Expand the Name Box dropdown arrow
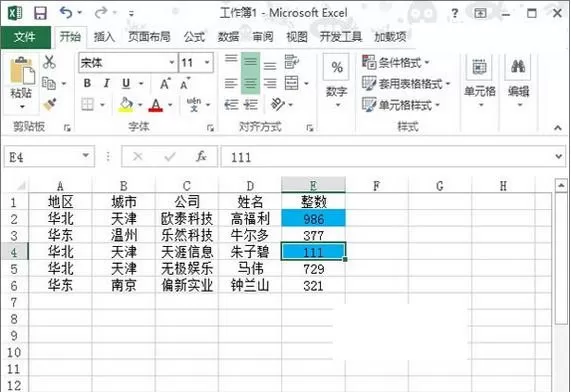The image size is (571, 392). [x=86, y=156]
